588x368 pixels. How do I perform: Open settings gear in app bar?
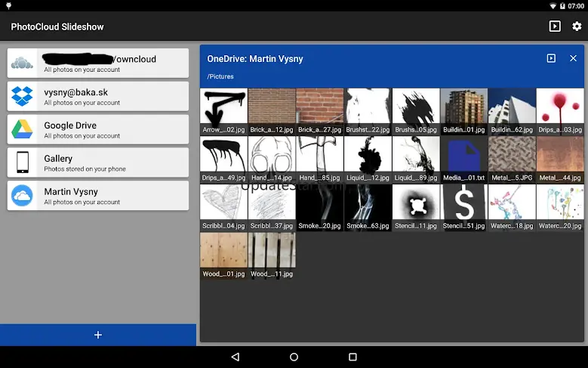[x=577, y=26]
